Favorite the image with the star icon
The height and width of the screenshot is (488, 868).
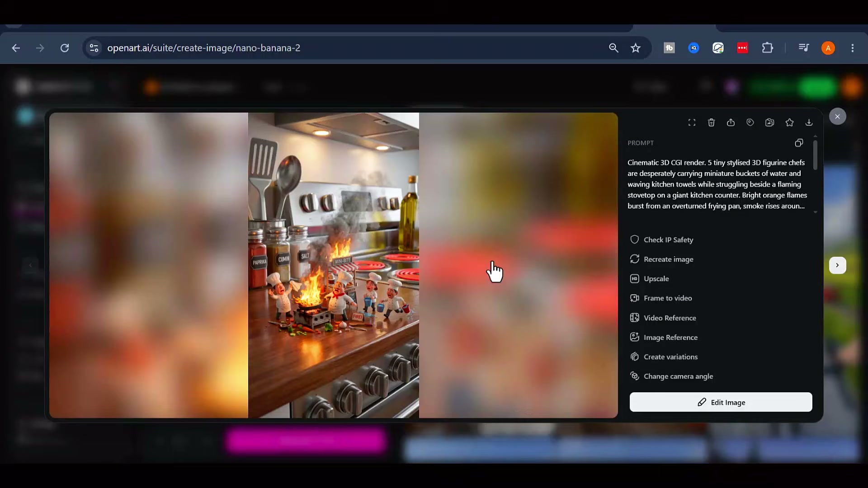(789, 122)
